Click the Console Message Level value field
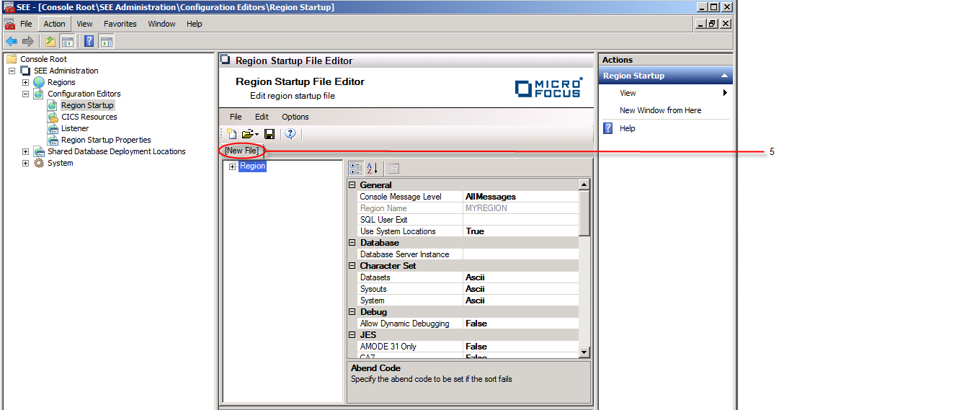This screenshot has height=410, width=980. [520, 197]
